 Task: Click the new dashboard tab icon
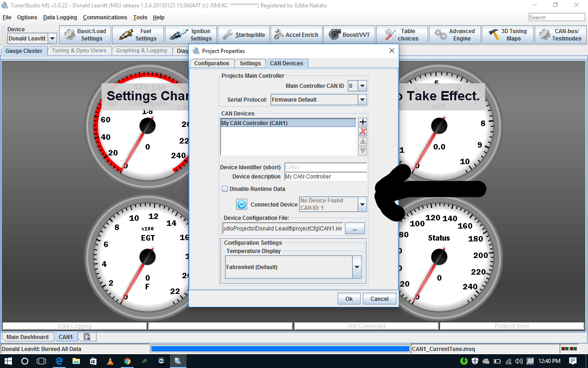87,337
